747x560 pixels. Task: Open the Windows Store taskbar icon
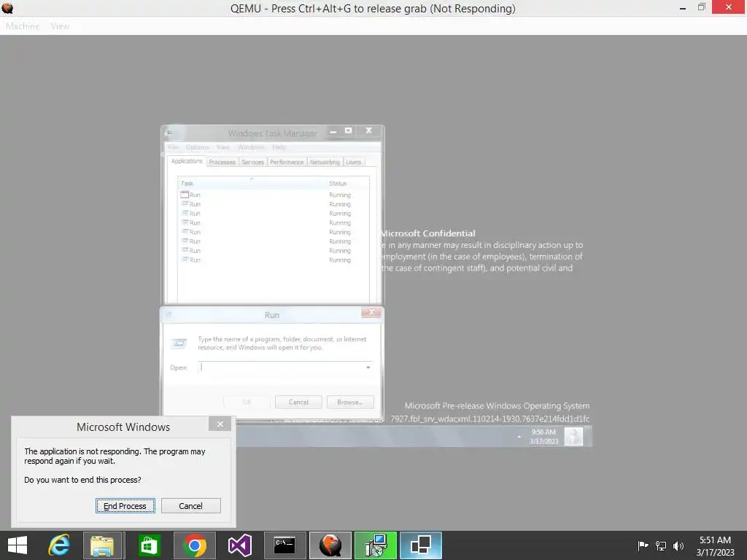click(149, 545)
